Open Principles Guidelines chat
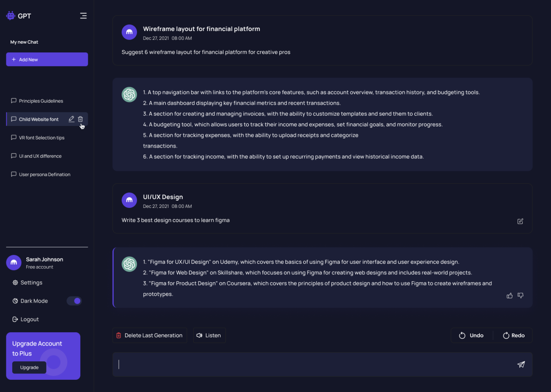Image resolution: width=551 pixels, height=392 pixels. (41, 101)
